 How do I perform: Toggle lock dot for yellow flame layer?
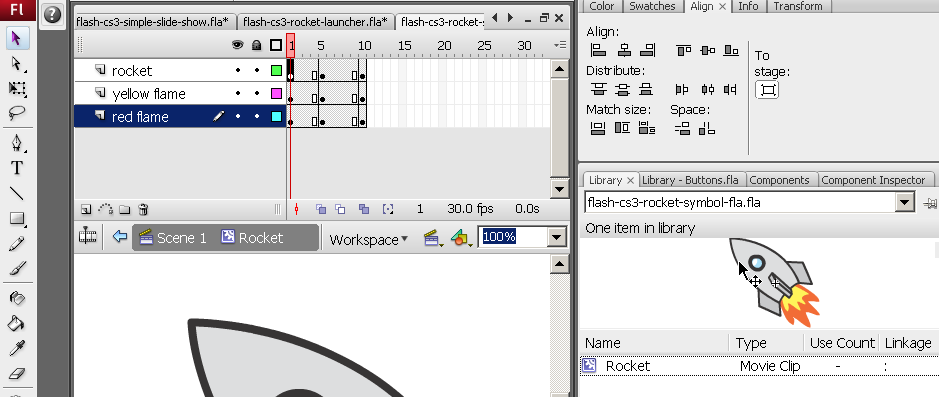tap(256, 93)
